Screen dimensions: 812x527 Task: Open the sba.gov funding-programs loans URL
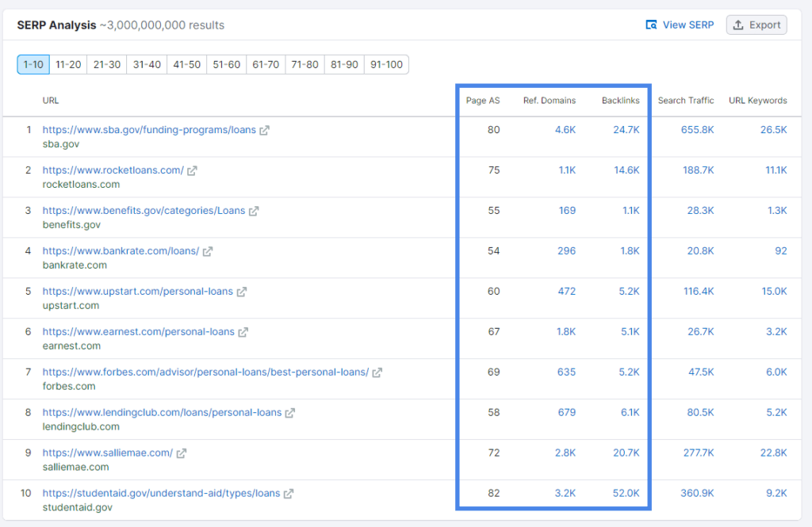pyautogui.click(x=149, y=130)
